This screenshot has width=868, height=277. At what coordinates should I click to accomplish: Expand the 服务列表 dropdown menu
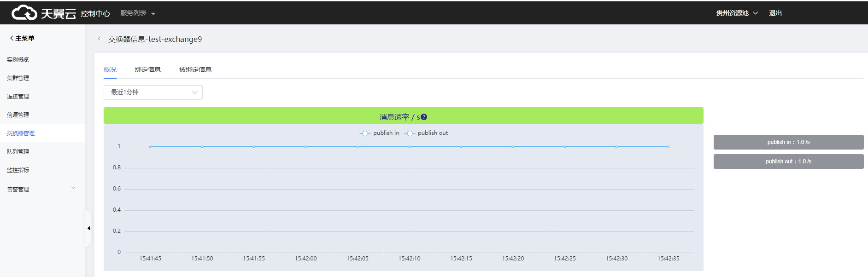pyautogui.click(x=137, y=13)
